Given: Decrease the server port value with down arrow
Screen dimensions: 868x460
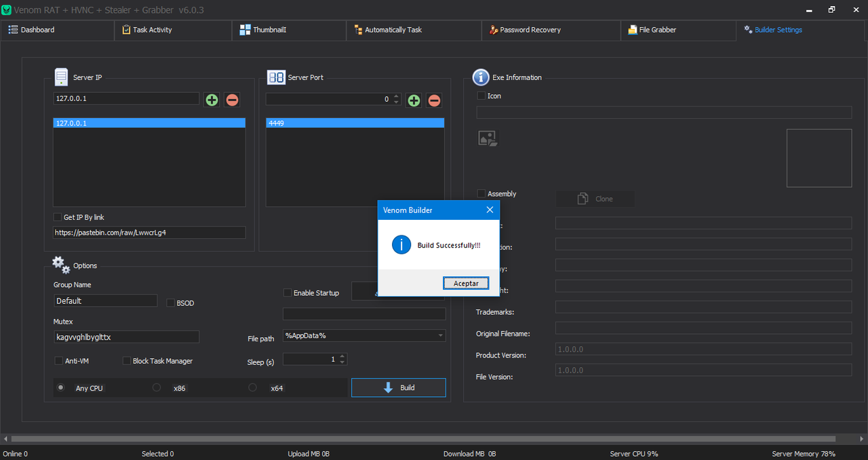Looking at the screenshot, I should 396,102.
